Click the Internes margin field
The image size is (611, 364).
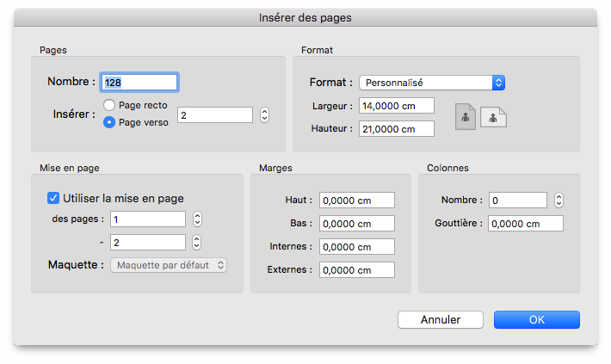(x=357, y=246)
